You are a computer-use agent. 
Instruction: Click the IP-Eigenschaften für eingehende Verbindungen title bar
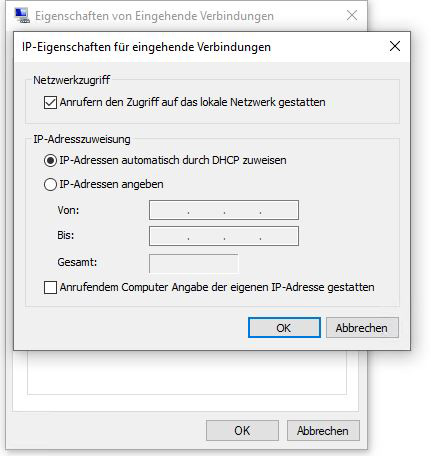(x=200, y=47)
